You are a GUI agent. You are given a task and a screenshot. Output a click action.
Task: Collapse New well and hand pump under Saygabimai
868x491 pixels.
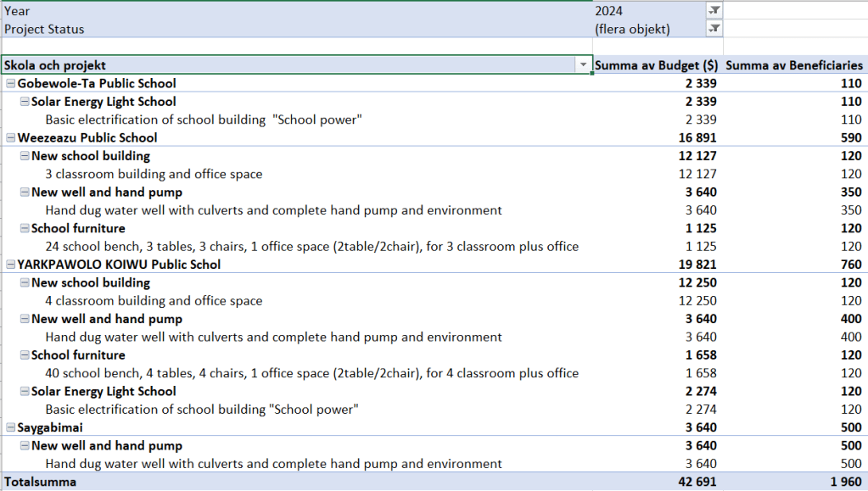pyautogui.click(x=25, y=446)
